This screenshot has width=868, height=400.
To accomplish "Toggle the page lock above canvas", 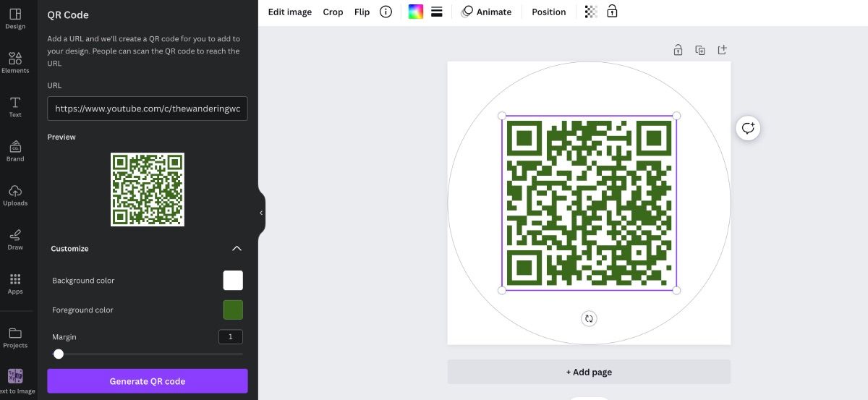I will tap(678, 50).
